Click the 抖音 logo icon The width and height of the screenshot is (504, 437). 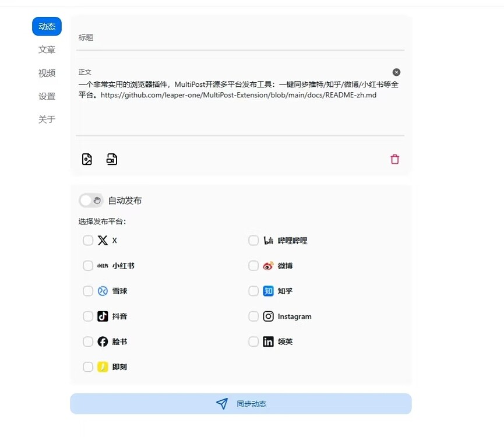(103, 316)
